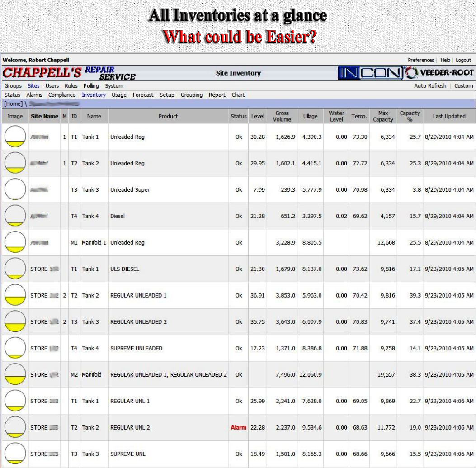
Task: Click the Logout link
Action: pyautogui.click(x=463, y=60)
